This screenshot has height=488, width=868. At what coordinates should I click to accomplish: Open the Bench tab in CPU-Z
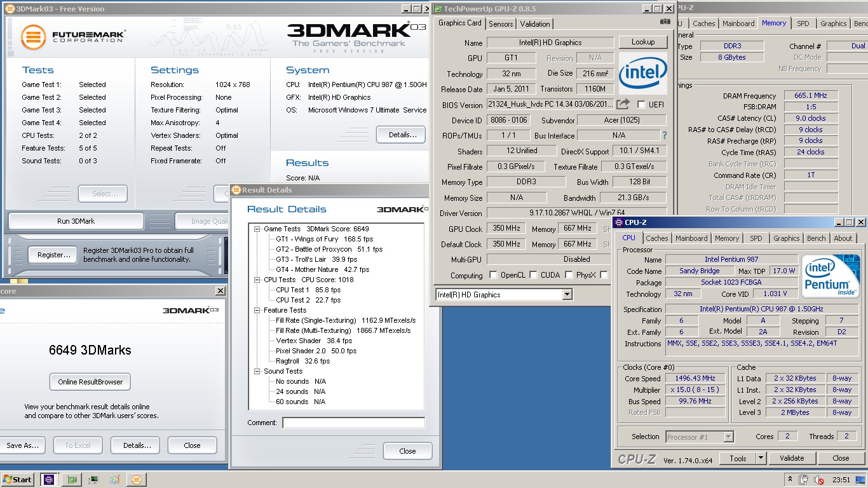(817, 238)
